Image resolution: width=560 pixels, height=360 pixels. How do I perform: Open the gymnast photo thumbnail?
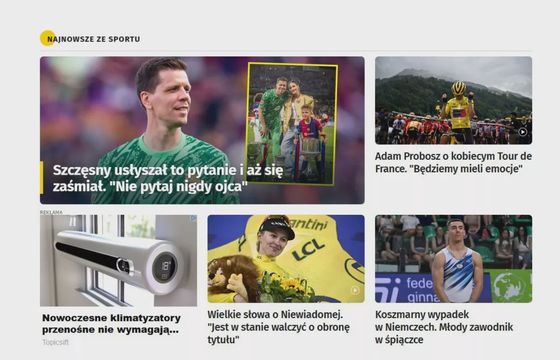pos(453,259)
